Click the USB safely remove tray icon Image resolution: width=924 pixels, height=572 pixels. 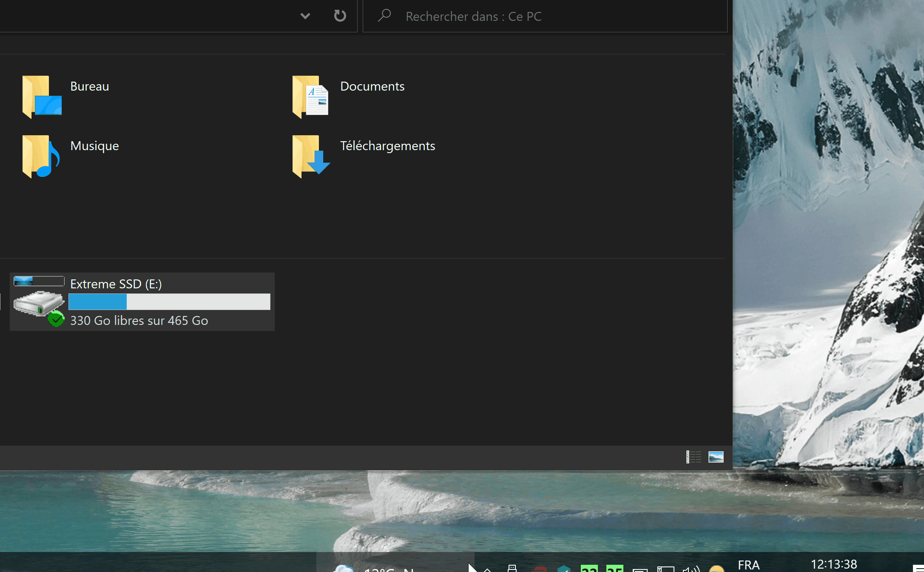pyautogui.click(x=512, y=569)
